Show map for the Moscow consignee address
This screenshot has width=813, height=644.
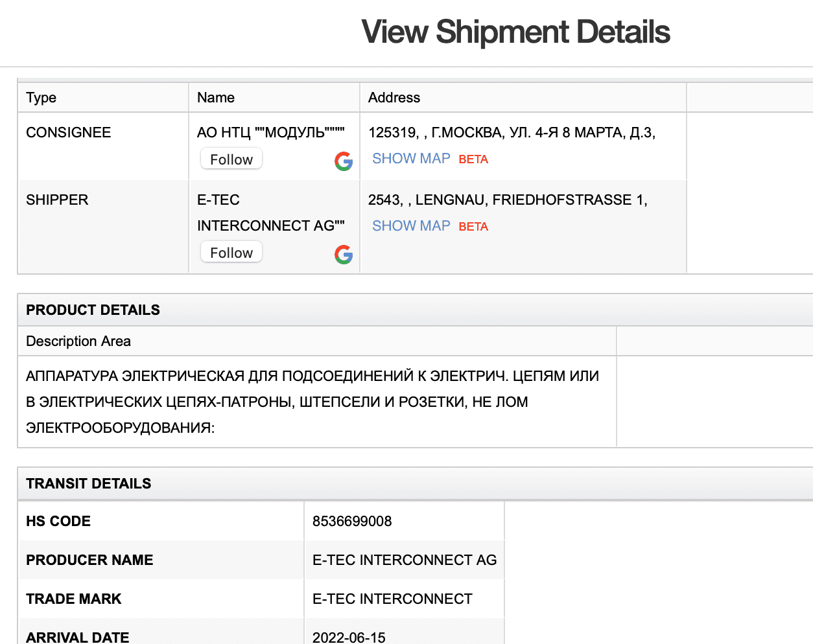411,159
